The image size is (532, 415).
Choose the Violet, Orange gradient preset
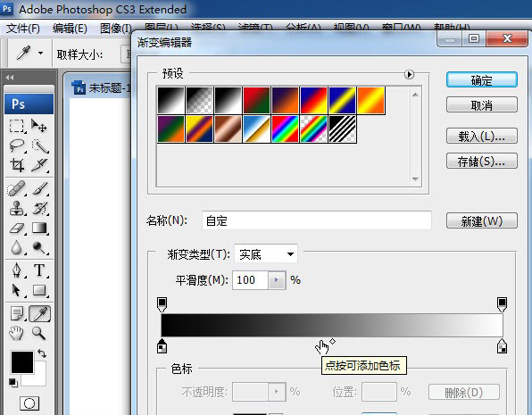(285, 101)
